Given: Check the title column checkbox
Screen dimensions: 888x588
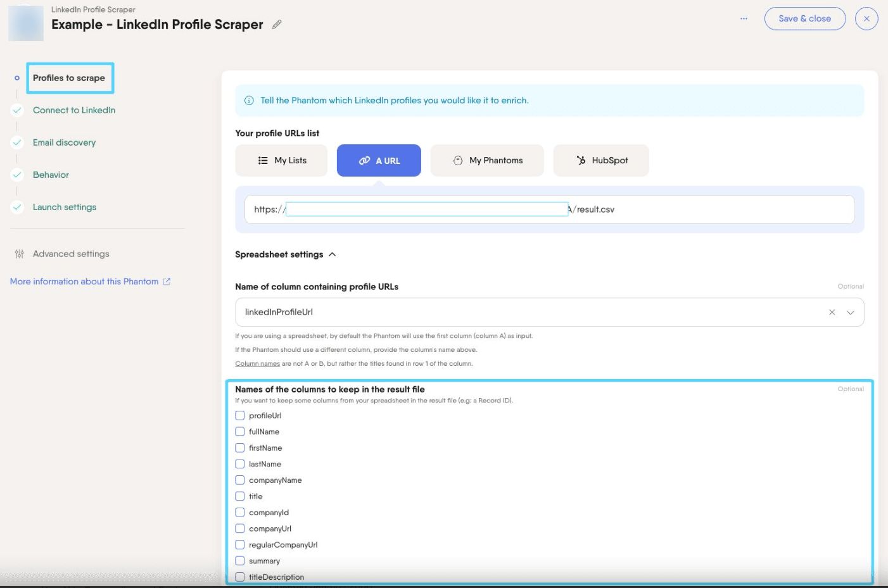Looking at the screenshot, I should coord(240,496).
